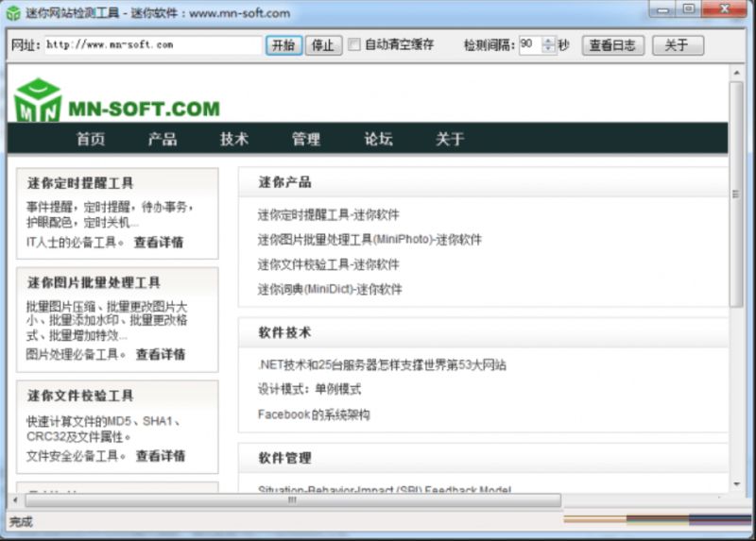Open the .NET技术和25台服务器 article link
The height and width of the screenshot is (541, 756).
pyautogui.click(x=382, y=364)
